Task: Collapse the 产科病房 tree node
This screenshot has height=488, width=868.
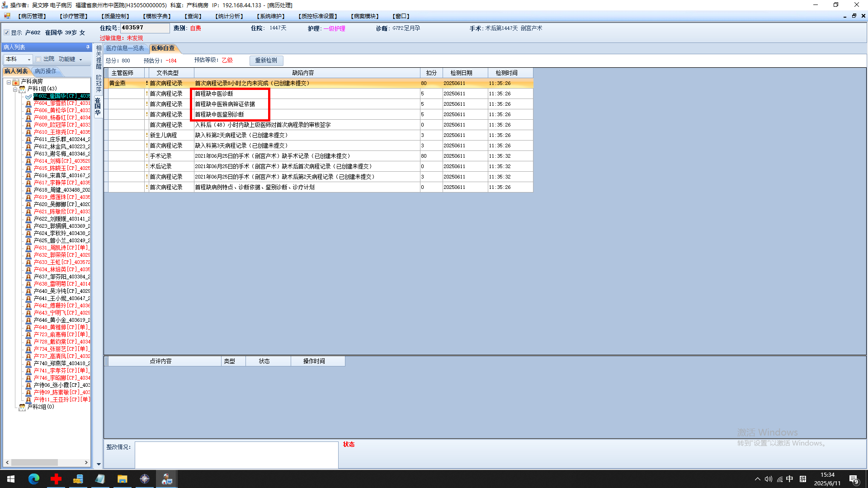Action: coord(9,82)
